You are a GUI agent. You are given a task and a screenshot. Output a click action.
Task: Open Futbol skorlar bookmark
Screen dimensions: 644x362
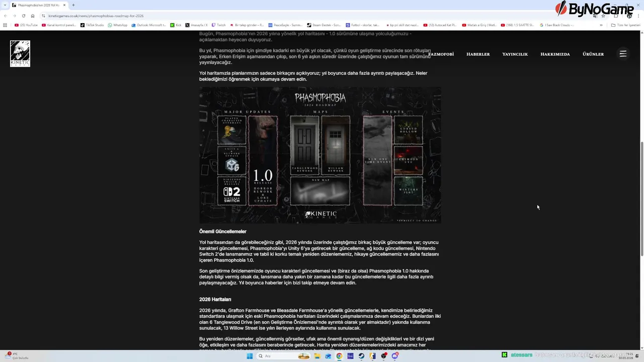[363, 25]
